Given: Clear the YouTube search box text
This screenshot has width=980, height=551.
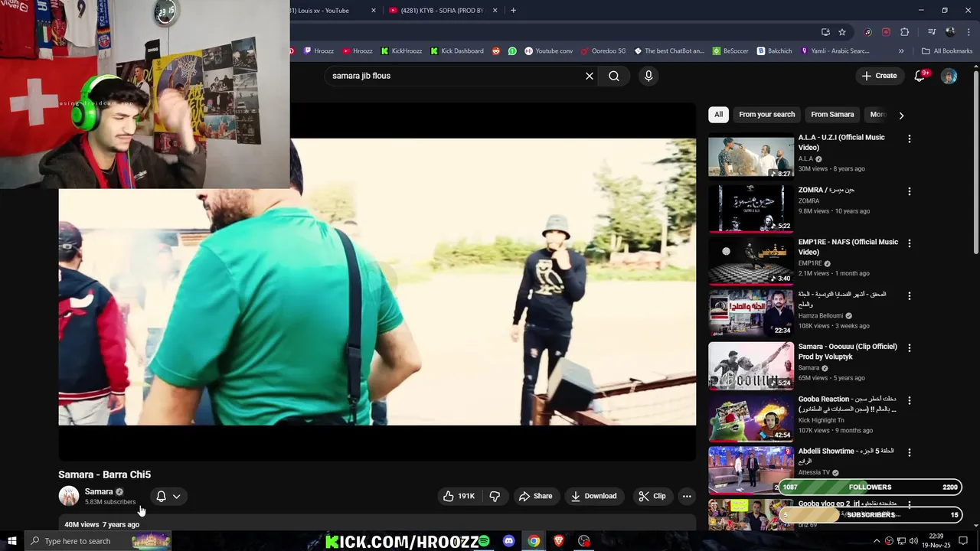Looking at the screenshot, I should point(590,76).
